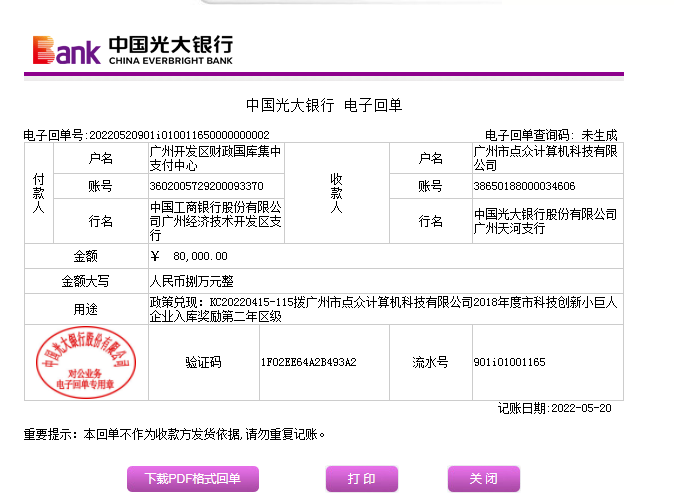Click the 关闭 button
Screen dimensions: 674x502
(484, 478)
